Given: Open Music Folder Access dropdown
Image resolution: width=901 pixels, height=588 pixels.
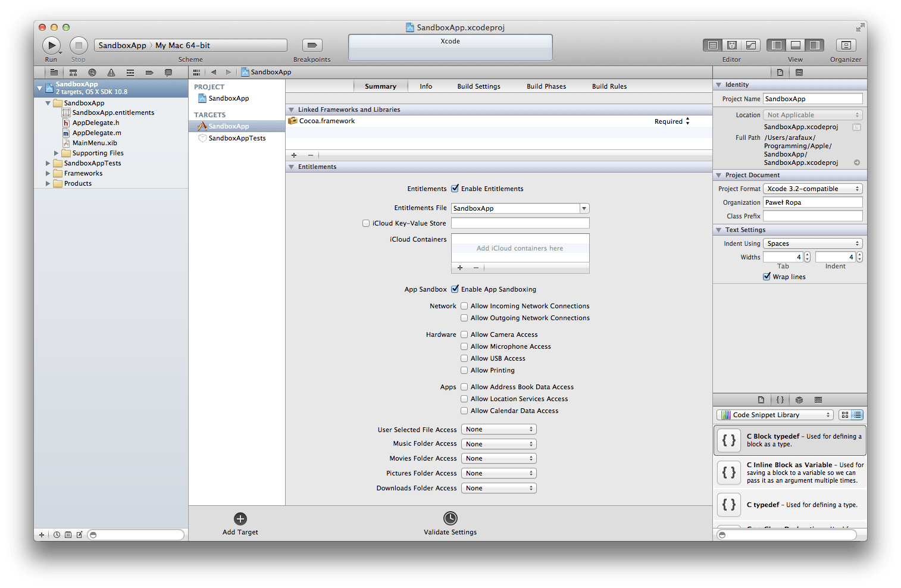Looking at the screenshot, I should coord(499,444).
